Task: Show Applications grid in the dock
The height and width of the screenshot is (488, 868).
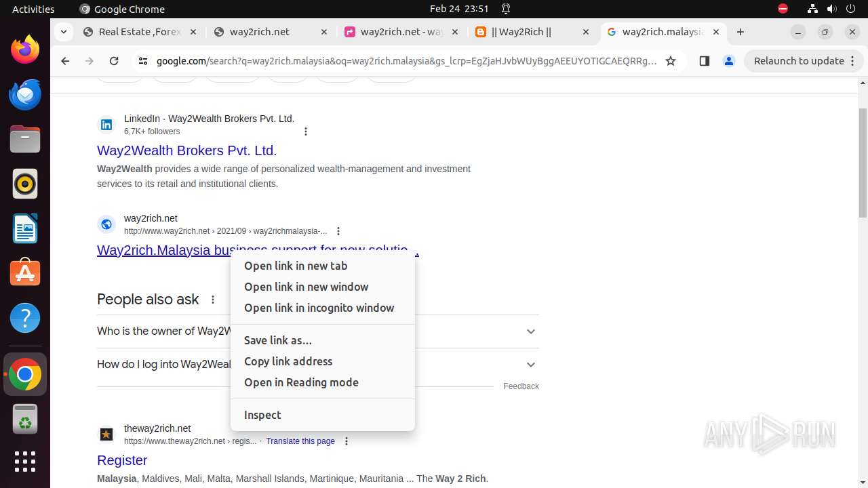Action: pyautogui.click(x=25, y=462)
